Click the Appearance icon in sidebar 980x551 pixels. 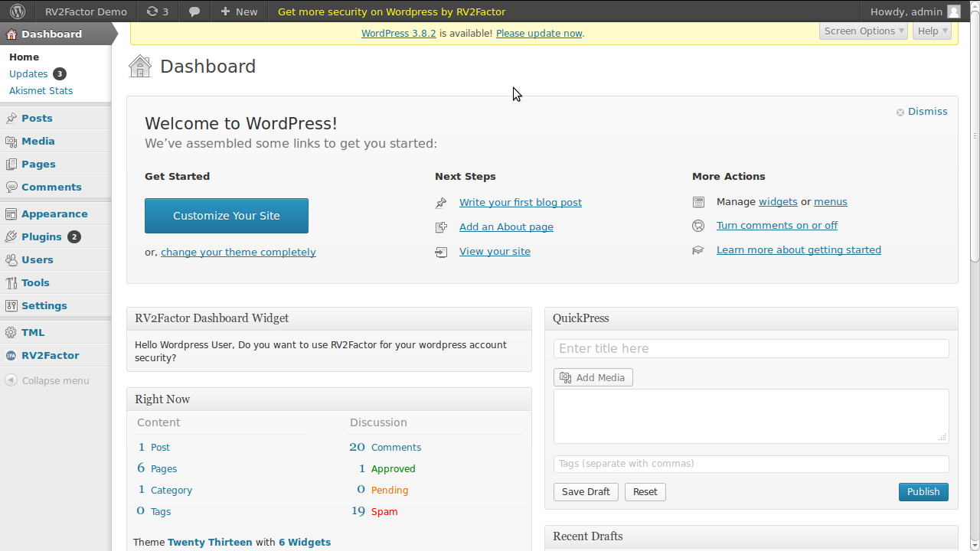pos(11,214)
